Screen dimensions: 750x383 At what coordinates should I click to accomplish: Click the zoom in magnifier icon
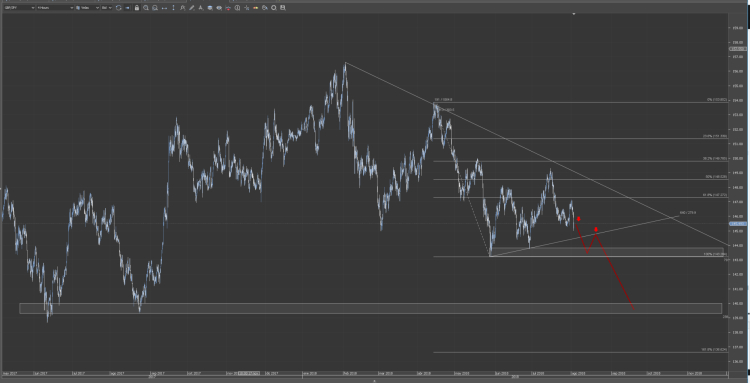(x=145, y=8)
